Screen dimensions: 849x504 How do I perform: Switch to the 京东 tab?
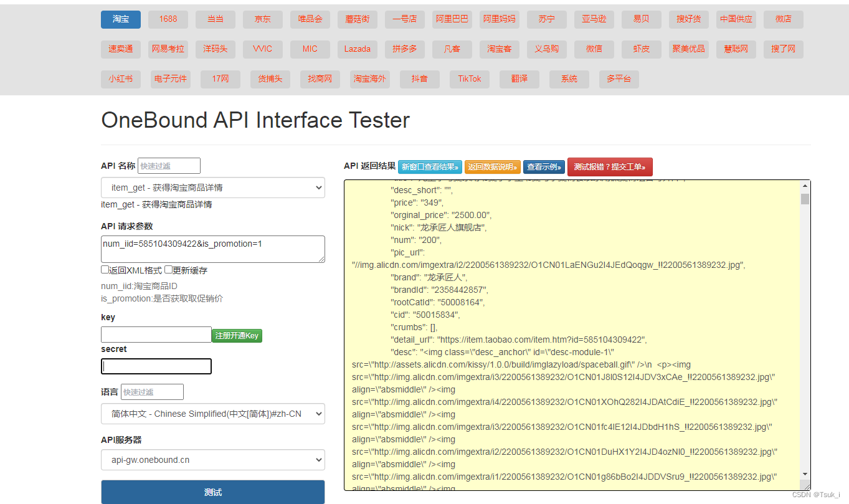[x=263, y=19]
